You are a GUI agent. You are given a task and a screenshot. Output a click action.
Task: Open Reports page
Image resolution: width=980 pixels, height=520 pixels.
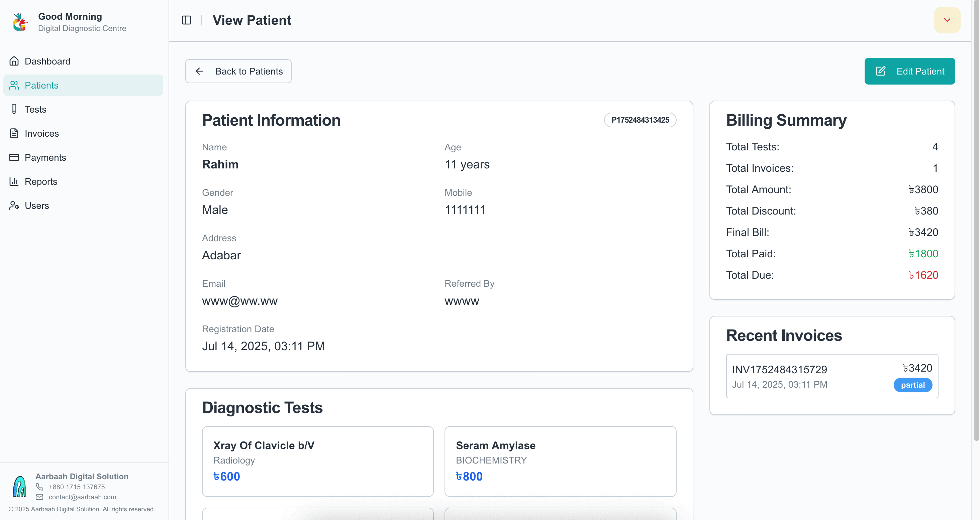pyautogui.click(x=83, y=181)
